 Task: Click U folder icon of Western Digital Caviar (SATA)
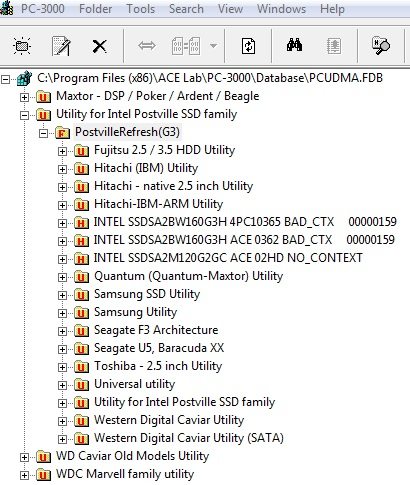tap(81, 439)
